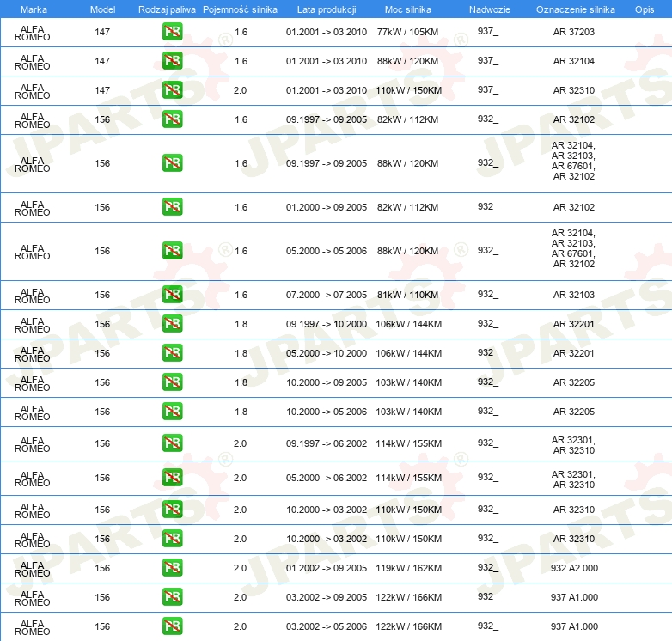Image resolution: width=672 pixels, height=641 pixels.
Task: Click the fuel icon for the 147 with engine AR 32104
Action: (172, 62)
